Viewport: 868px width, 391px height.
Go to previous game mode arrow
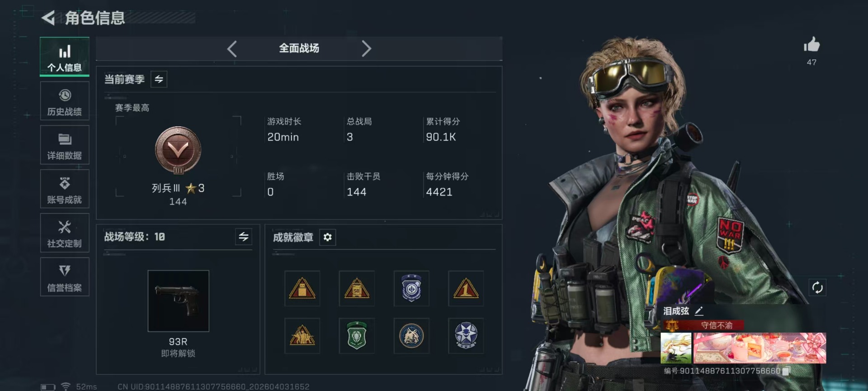(x=232, y=48)
